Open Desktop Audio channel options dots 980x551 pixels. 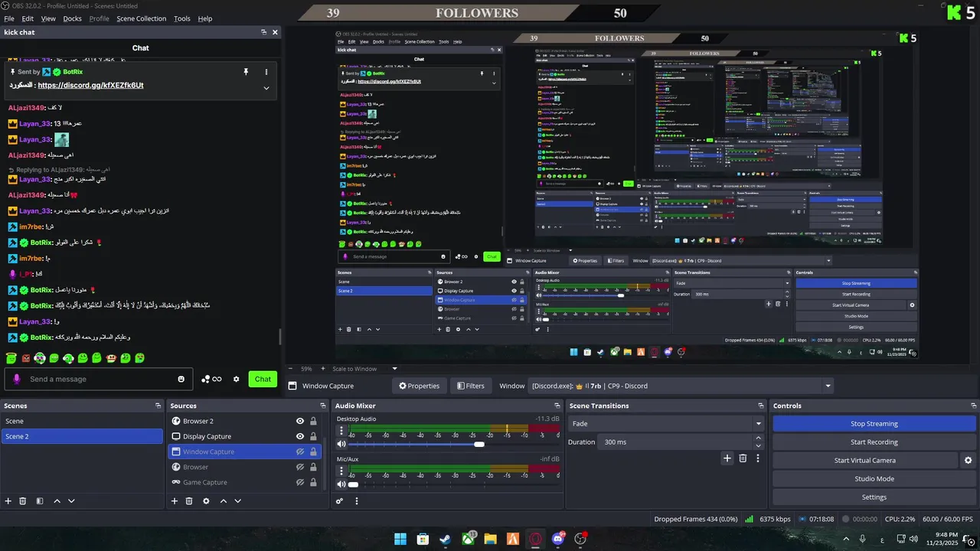pyautogui.click(x=341, y=432)
